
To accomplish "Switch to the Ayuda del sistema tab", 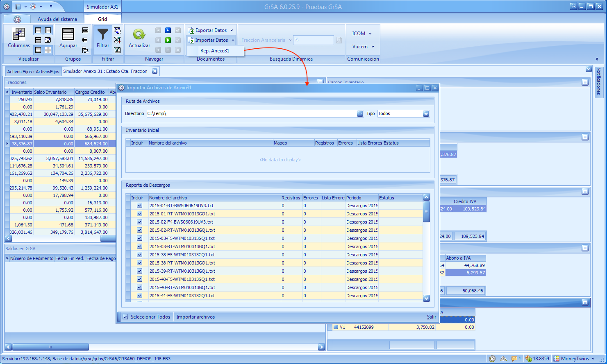I will pyautogui.click(x=57, y=19).
